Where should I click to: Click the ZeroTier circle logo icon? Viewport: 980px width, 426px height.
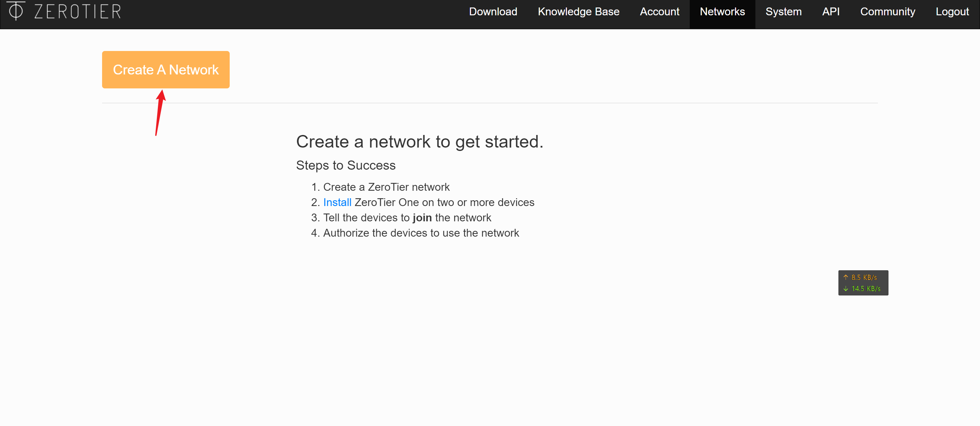16,11
